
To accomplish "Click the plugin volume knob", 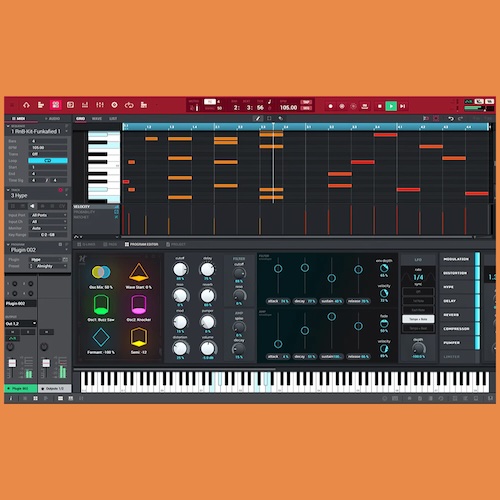I will (207, 348).
